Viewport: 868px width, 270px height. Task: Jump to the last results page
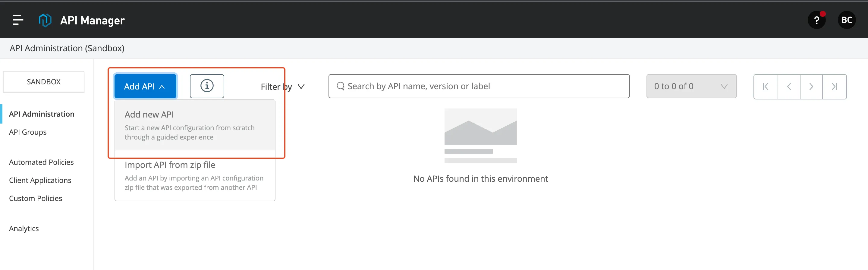tap(834, 86)
